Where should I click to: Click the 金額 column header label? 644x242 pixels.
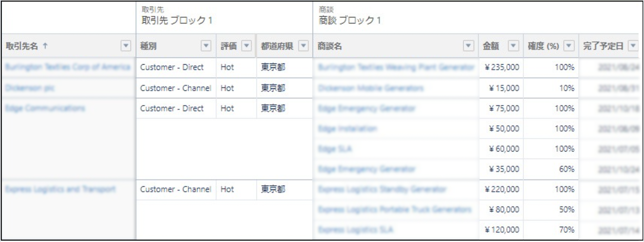491,46
